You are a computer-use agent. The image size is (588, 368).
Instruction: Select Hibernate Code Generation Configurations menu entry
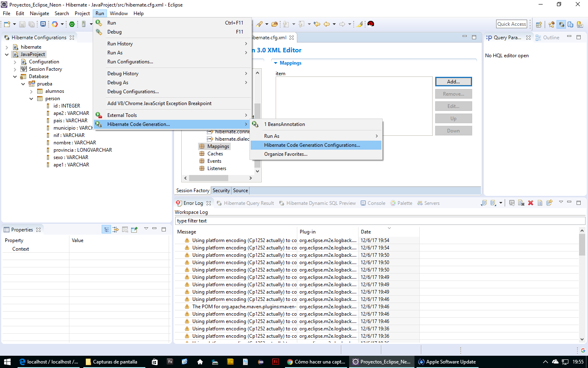coord(316,145)
